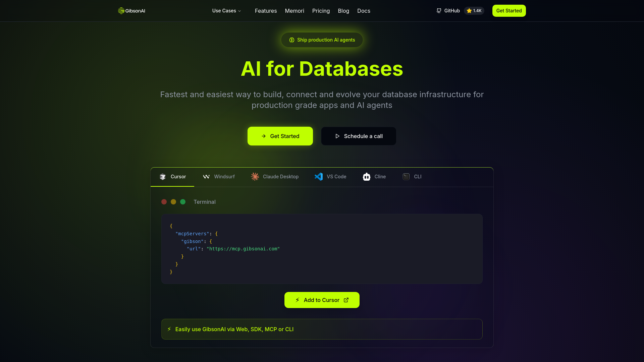Screen dimensions: 644x362
Task: Select the CLI terminal icon
Action: tap(406, 177)
